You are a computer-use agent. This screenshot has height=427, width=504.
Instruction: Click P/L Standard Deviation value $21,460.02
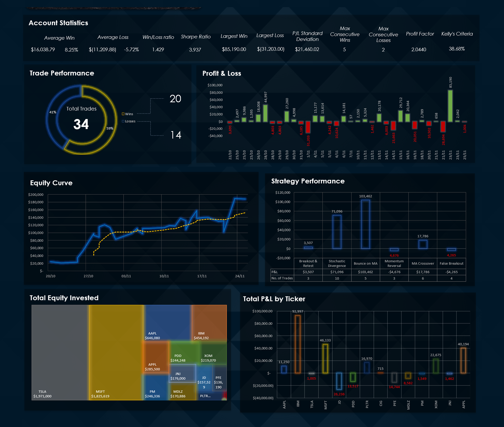coord(307,49)
